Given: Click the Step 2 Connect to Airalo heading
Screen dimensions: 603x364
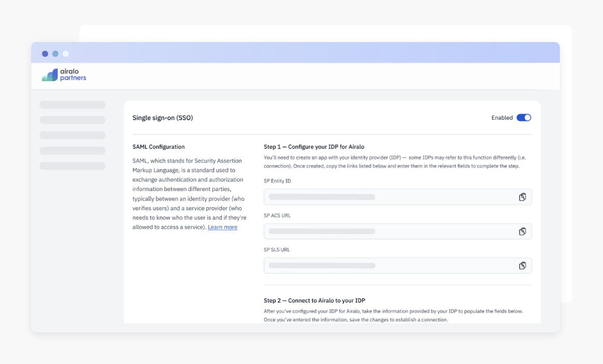Looking at the screenshot, I should [314, 300].
